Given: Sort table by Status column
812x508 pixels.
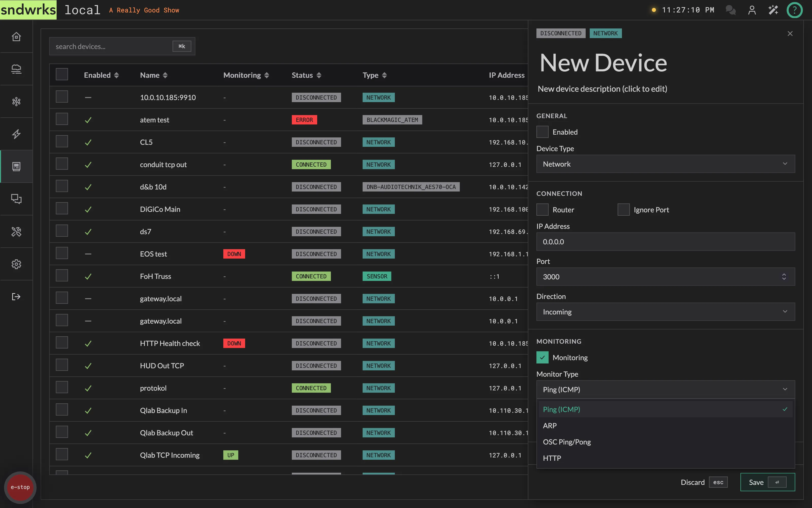Looking at the screenshot, I should tap(306, 75).
